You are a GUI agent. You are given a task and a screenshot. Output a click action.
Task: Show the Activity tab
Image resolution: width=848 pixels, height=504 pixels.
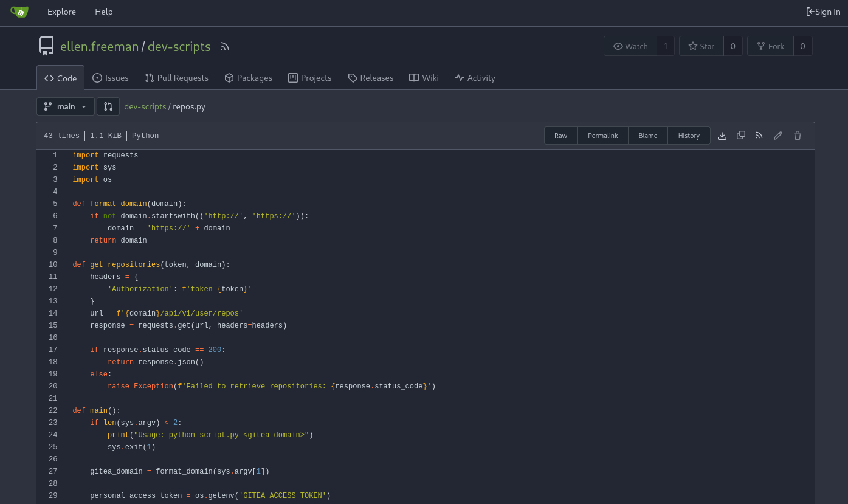click(x=475, y=78)
